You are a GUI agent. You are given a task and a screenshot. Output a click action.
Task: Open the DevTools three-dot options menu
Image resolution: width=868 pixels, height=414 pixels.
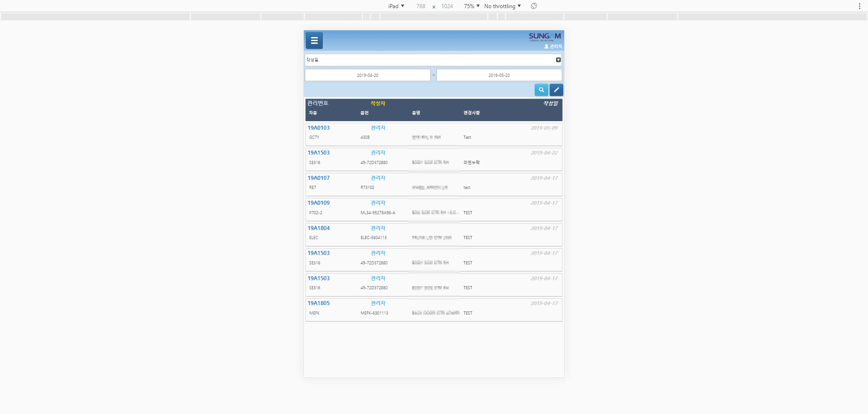point(859,6)
